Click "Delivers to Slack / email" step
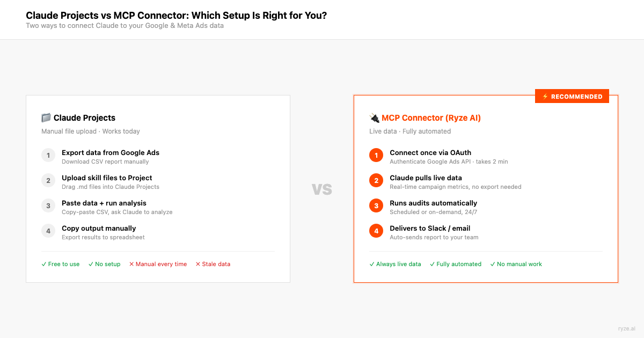 tap(430, 229)
